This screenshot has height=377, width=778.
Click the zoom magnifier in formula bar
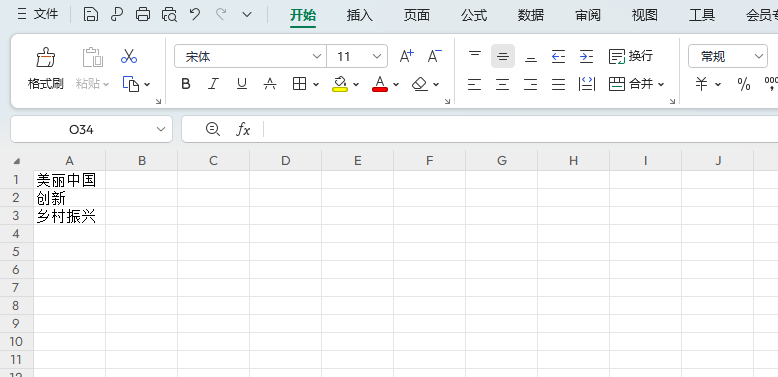pos(213,129)
